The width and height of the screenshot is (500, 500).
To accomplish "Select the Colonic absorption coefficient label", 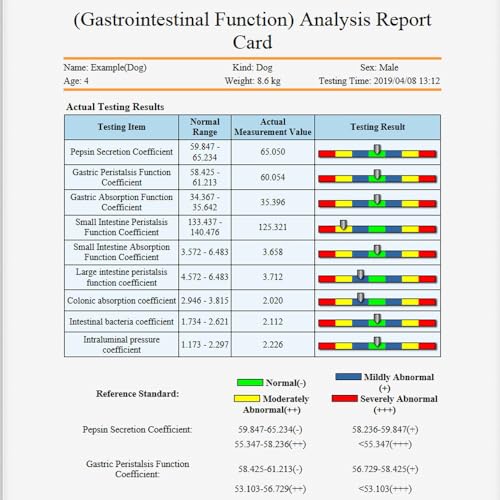I will 121,300.
